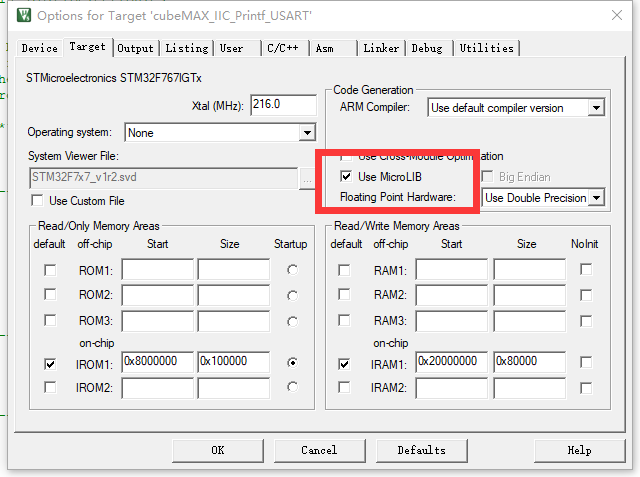Go to the Utilities tab
This screenshot has height=477, width=640.
pyautogui.click(x=487, y=48)
